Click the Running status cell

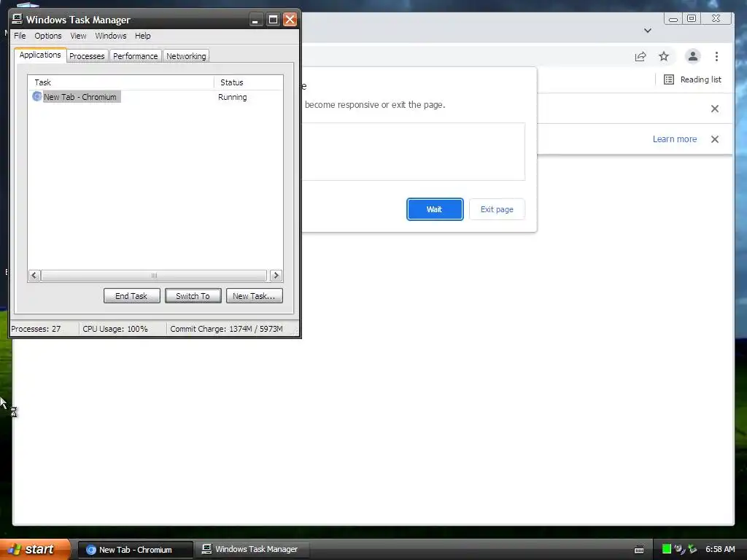[233, 97]
